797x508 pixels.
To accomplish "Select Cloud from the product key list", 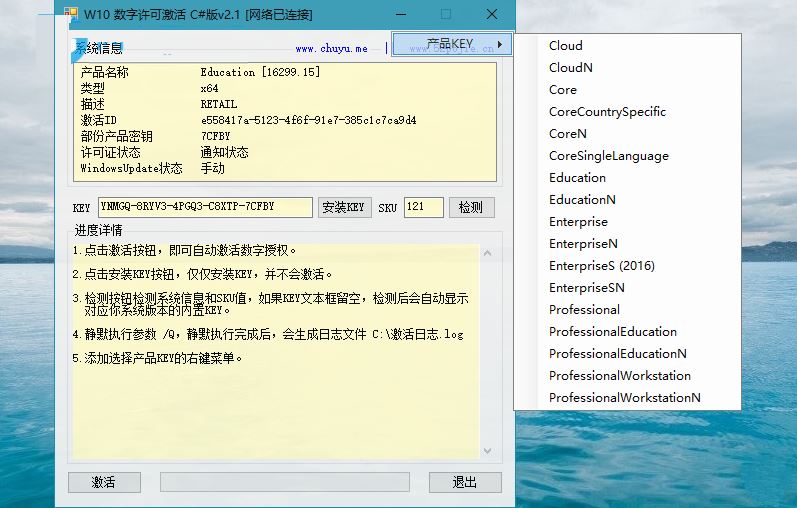I will 627,46.
